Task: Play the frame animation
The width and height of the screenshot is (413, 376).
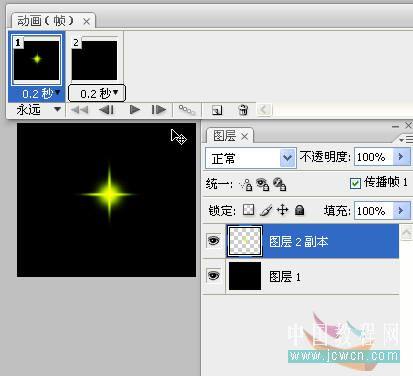Action: pyautogui.click(x=134, y=109)
